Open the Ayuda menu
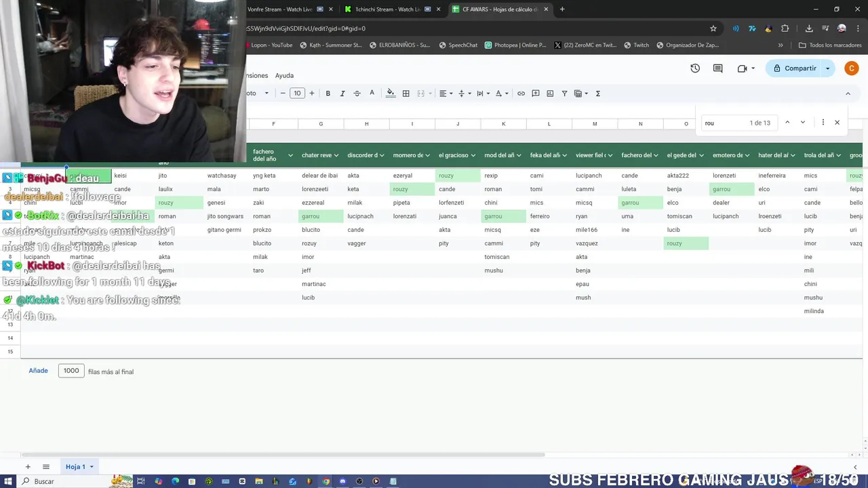The image size is (868, 488). [x=284, y=75]
